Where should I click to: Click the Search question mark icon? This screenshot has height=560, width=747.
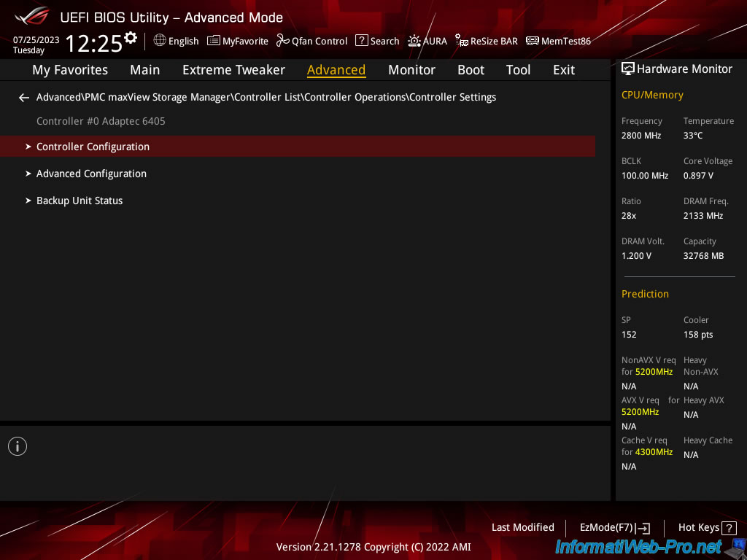362,41
